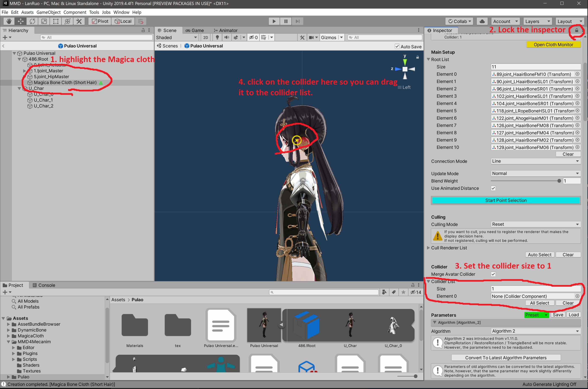Image resolution: width=588 pixels, height=389 pixels.
Task: Click Start Point Selection button
Action: [x=506, y=200]
